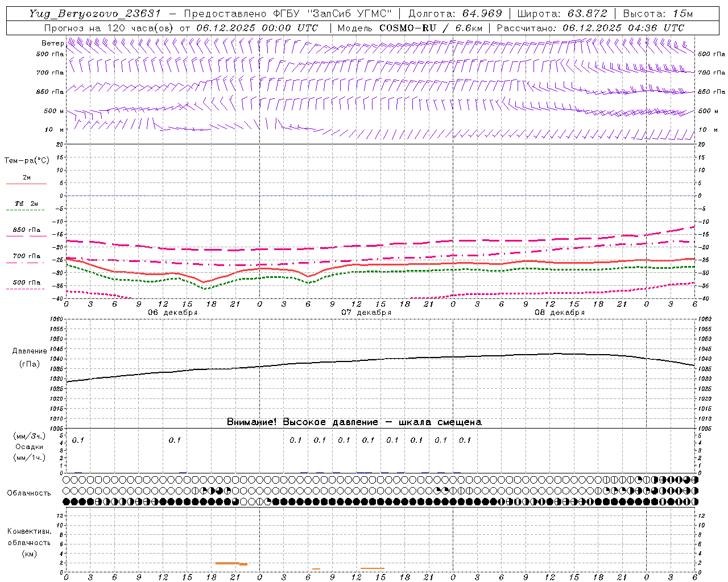Click the 06 декабря date label
The width and height of the screenshot is (728, 582).
pyautogui.click(x=172, y=313)
